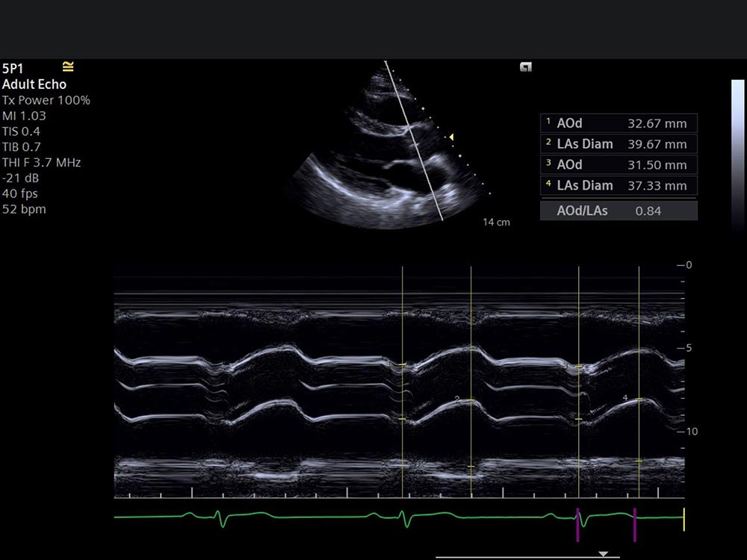Click the yellow end cursor on ECG trace
The height and width of the screenshot is (560, 747).
pyautogui.click(x=684, y=518)
